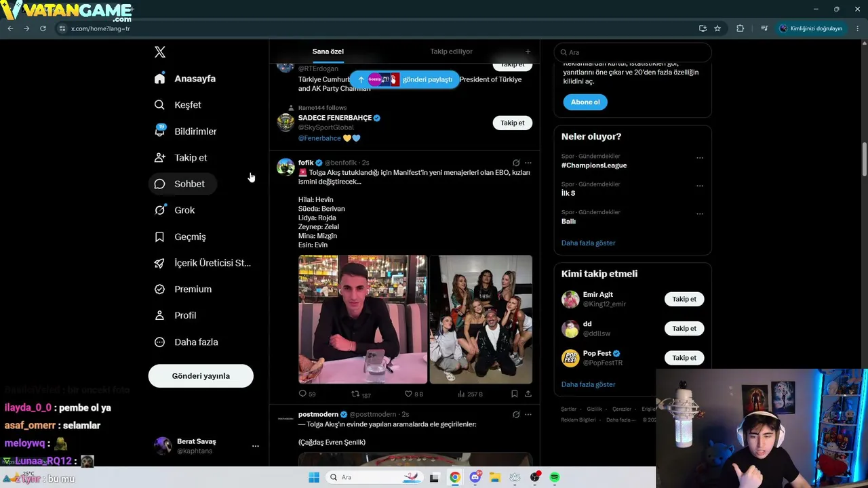Click Grok icon on postmodern's post
Image resolution: width=868 pixels, height=488 pixels.
click(516, 414)
